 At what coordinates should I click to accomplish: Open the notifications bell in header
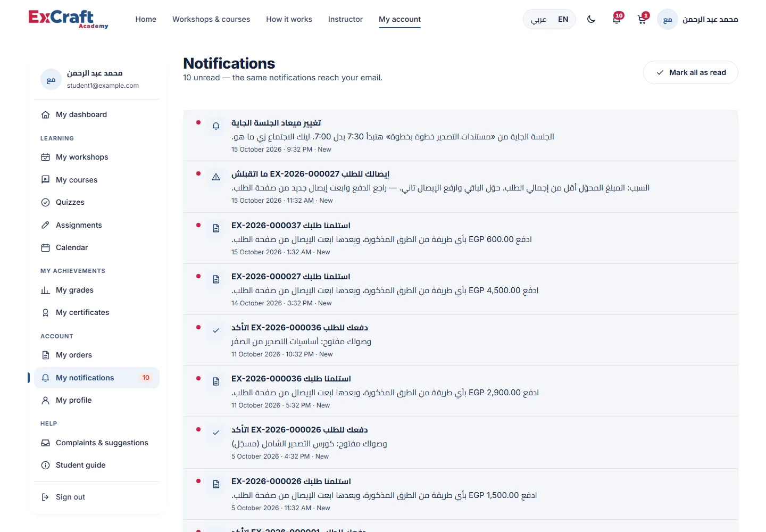coord(617,20)
